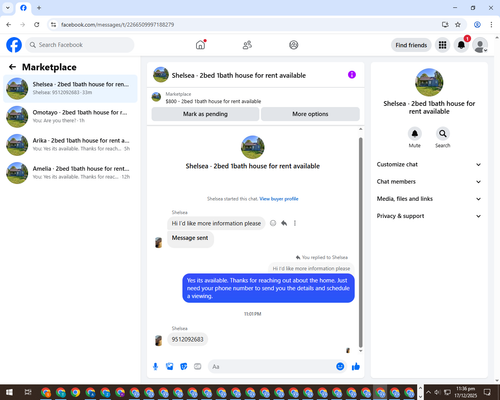
Task: Click the chat scrollbar down arrow
Action: point(360,351)
